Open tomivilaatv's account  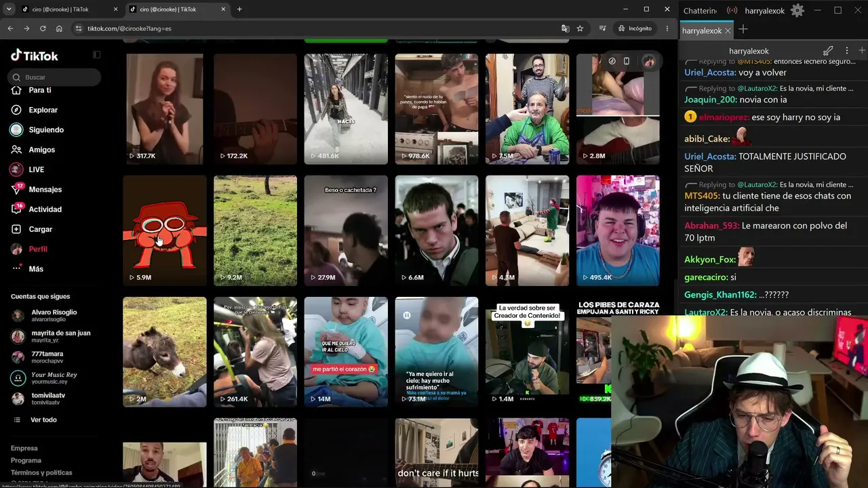[x=39, y=399]
